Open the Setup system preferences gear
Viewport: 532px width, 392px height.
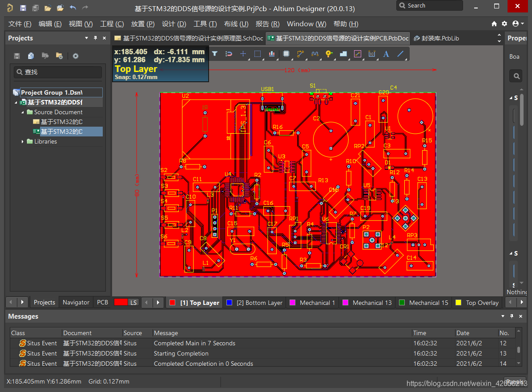[x=504, y=24]
